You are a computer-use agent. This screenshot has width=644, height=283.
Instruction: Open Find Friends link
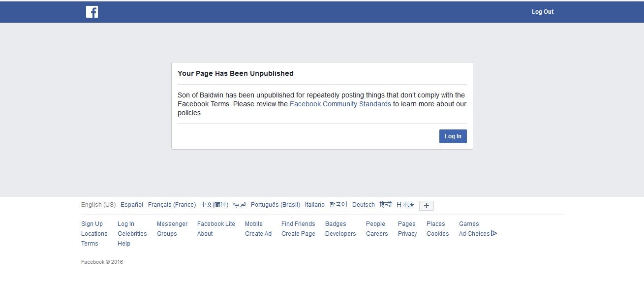tap(298, 224)
